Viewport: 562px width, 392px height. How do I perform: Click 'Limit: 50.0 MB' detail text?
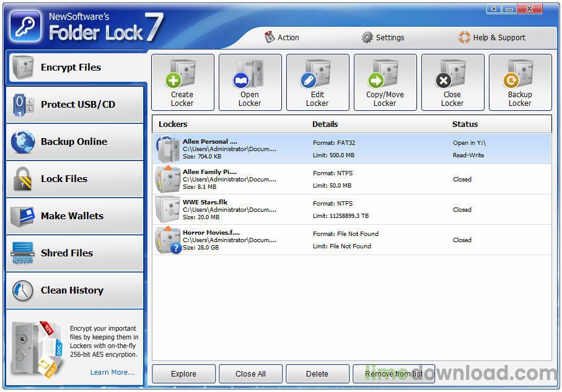pyautogui.click(x=332, y=186)
